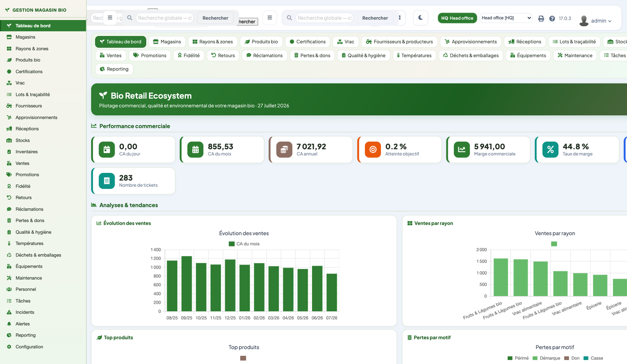Screen dimensions: 627x364
Task: Open the admin user dropdown
Action: tap(596, 20)
